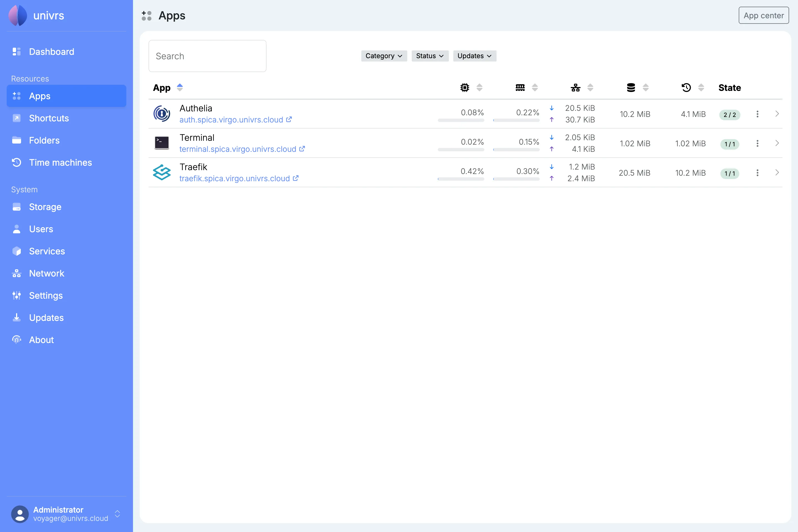
Task: Click external link icon beside Authelia URL
Action: coord(289,119)
